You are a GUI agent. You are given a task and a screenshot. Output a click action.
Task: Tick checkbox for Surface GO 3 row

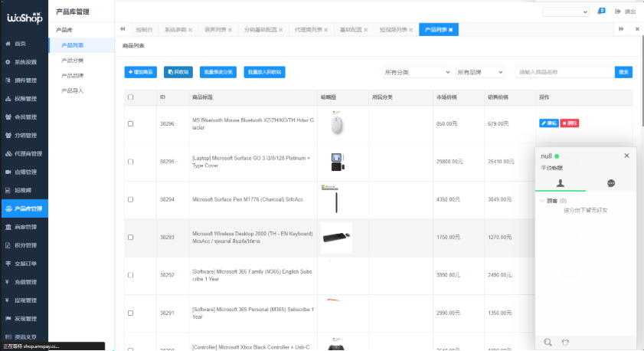pos(131,162)
